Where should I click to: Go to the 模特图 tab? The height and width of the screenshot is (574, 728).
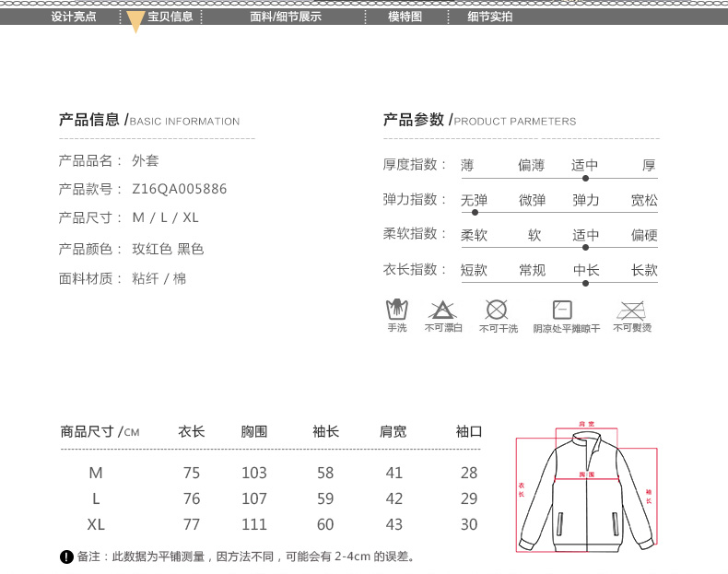click(405, 17)
